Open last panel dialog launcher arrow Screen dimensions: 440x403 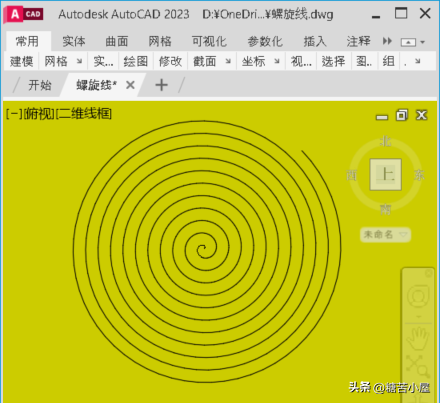click(418, 61)
